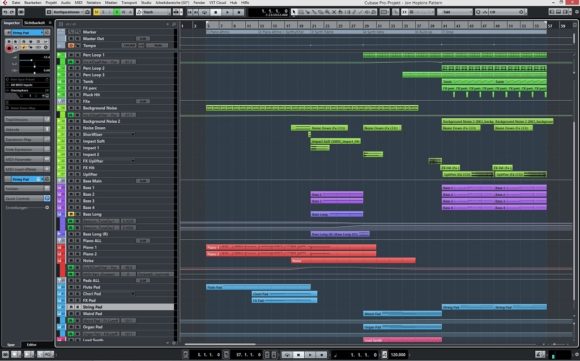This screenshot has height=361, width=580.
Task: Select the Object Selection arrow tool
Action: (x=294, y=12)
